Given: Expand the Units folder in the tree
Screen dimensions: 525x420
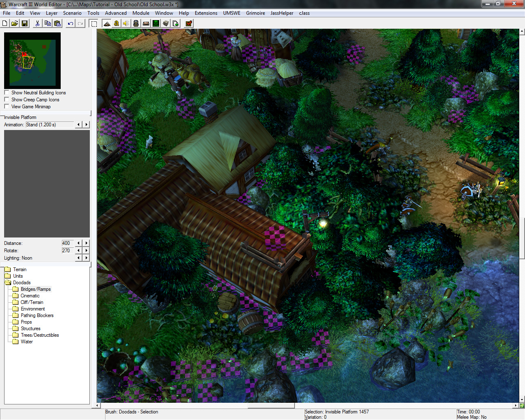Looking at the screenshot, I should pyautogui.click(x=14, y=276).
